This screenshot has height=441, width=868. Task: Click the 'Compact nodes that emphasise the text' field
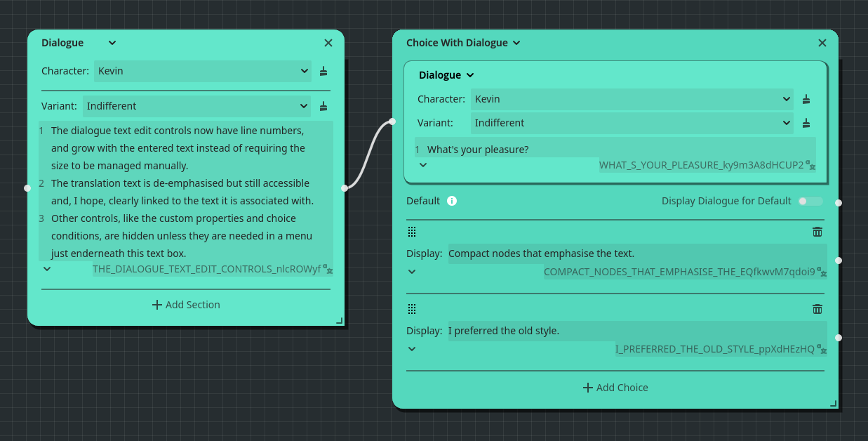(635, 254)
